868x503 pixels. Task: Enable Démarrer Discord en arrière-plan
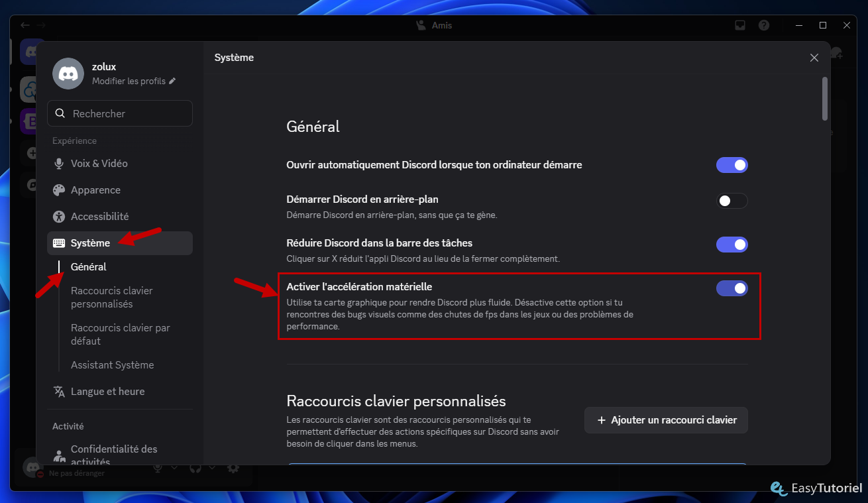point(732,201)
